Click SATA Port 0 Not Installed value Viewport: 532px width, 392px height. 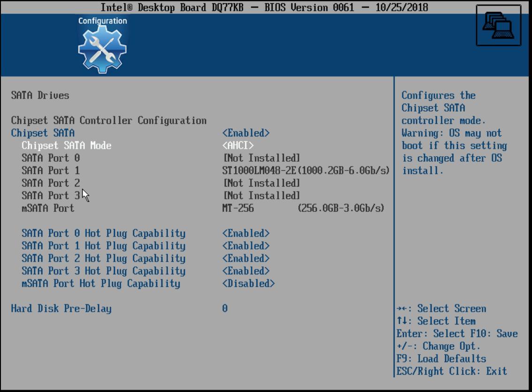pos(262,158)
